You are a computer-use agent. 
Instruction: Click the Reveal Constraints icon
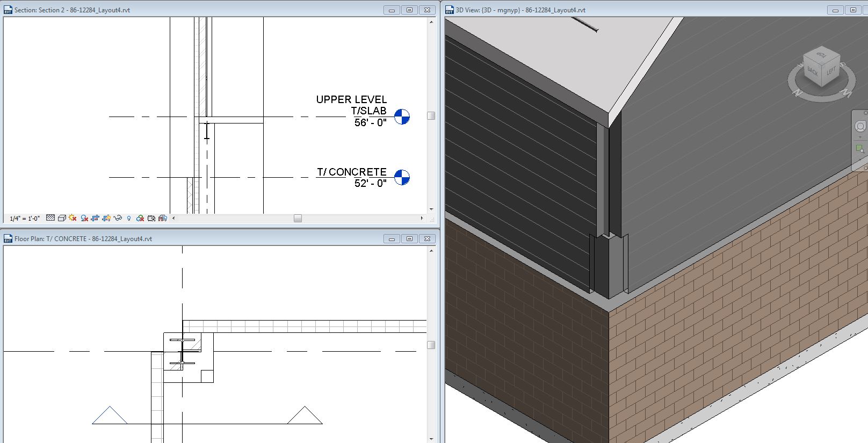pos(163,218)
